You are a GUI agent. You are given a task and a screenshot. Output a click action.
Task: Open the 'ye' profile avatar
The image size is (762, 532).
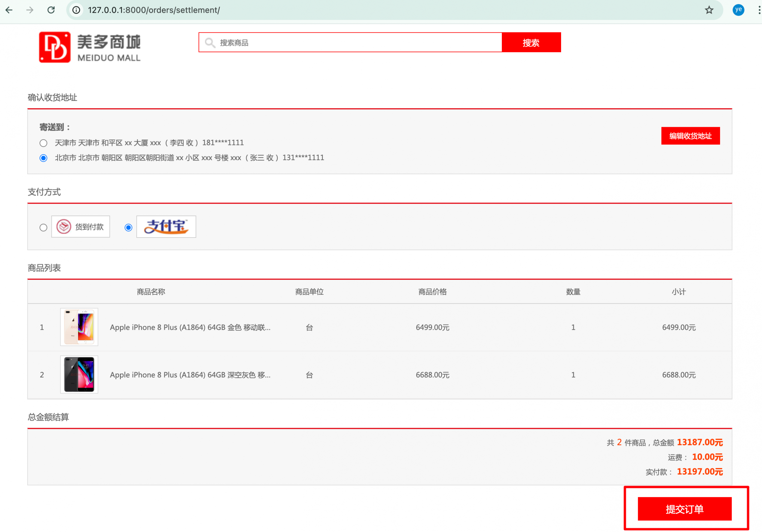click(x=738, y=10)
